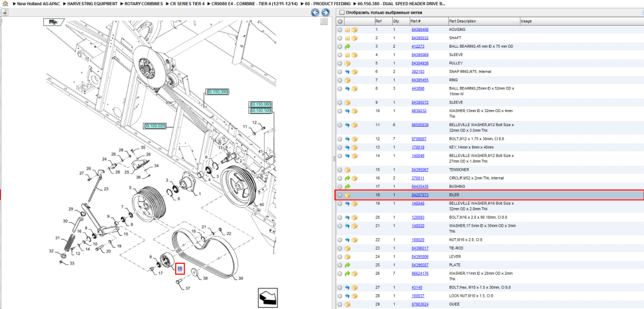Image resolution: width=644 pixels, height=309 pixels.
Task: Add the RING part via plus icon
Action: pos(340,80)
